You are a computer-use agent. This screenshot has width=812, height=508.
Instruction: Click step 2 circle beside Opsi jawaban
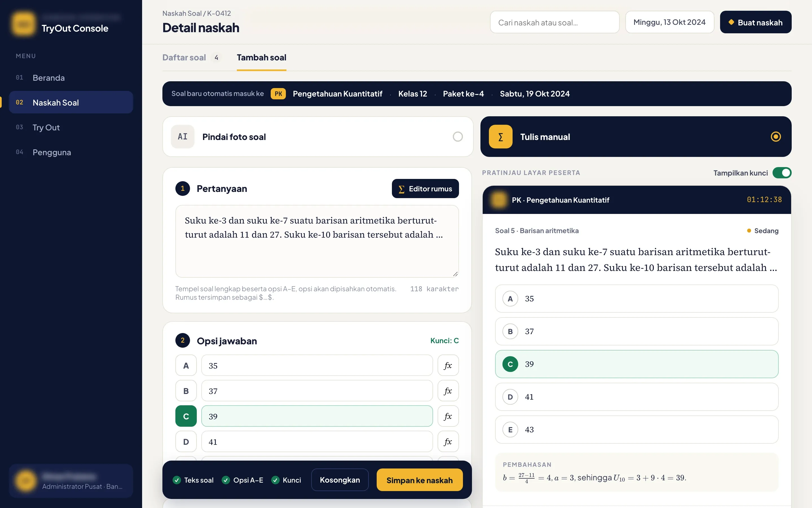coord(182,340)
